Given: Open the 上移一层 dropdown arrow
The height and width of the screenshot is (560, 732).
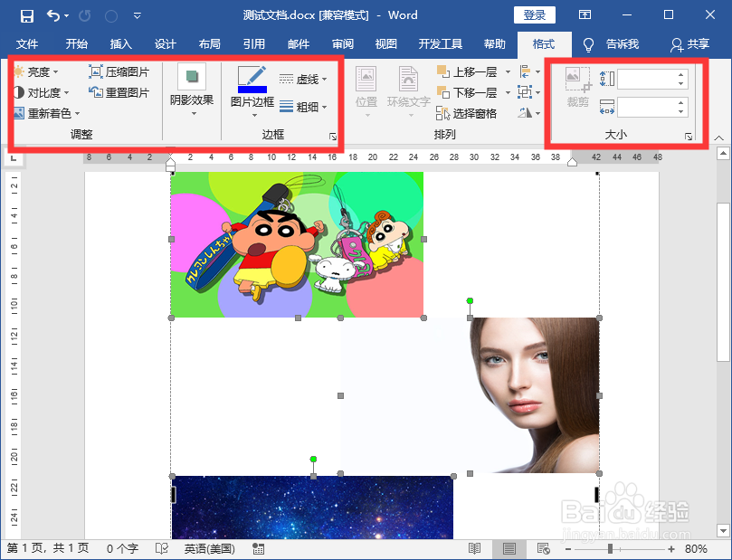Looking at the screenshot, I should tap(508, 72).
